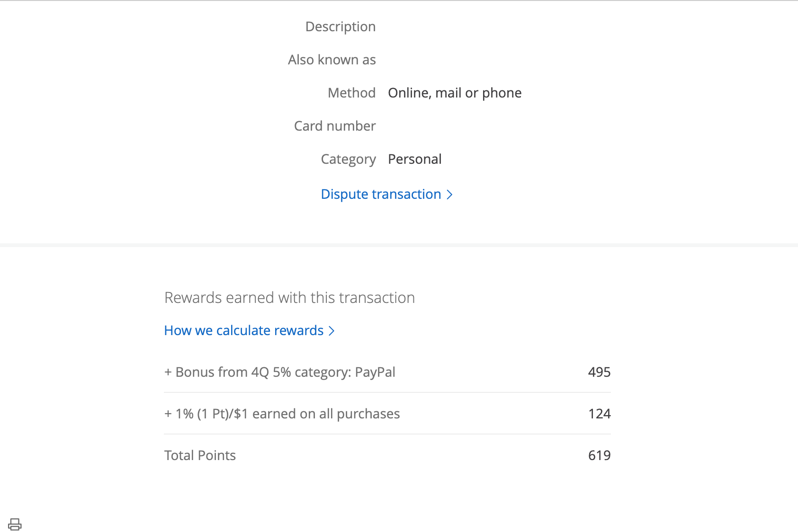
Task: Click the Also known as label
Action: coord(332,60)
